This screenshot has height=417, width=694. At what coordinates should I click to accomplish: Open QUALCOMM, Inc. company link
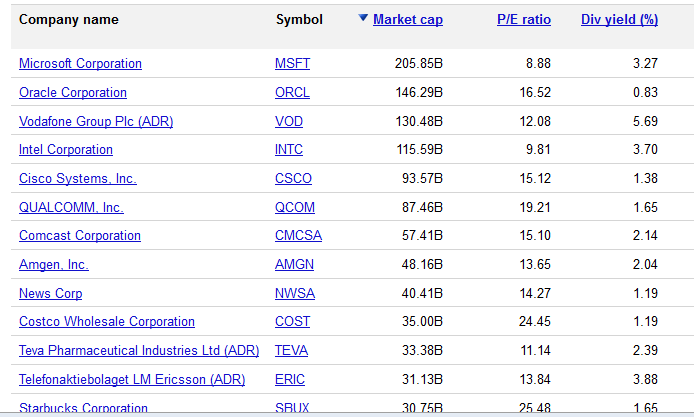pyautogui.click(x=71, y=207)
